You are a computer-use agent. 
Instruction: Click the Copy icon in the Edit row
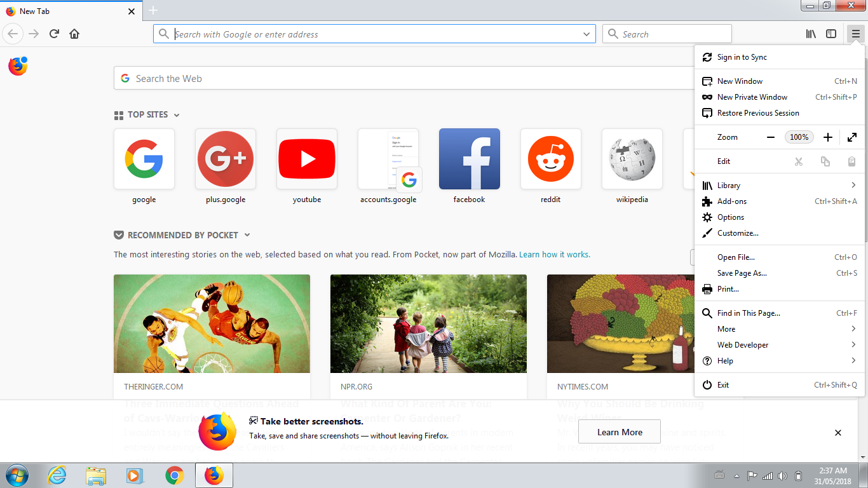(x=825, y=161)
